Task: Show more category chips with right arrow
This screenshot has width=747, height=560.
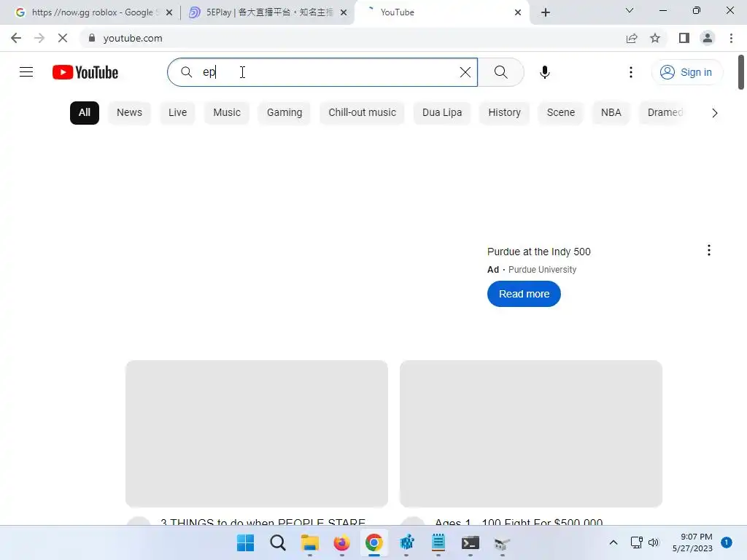Action: pos(714,113)
